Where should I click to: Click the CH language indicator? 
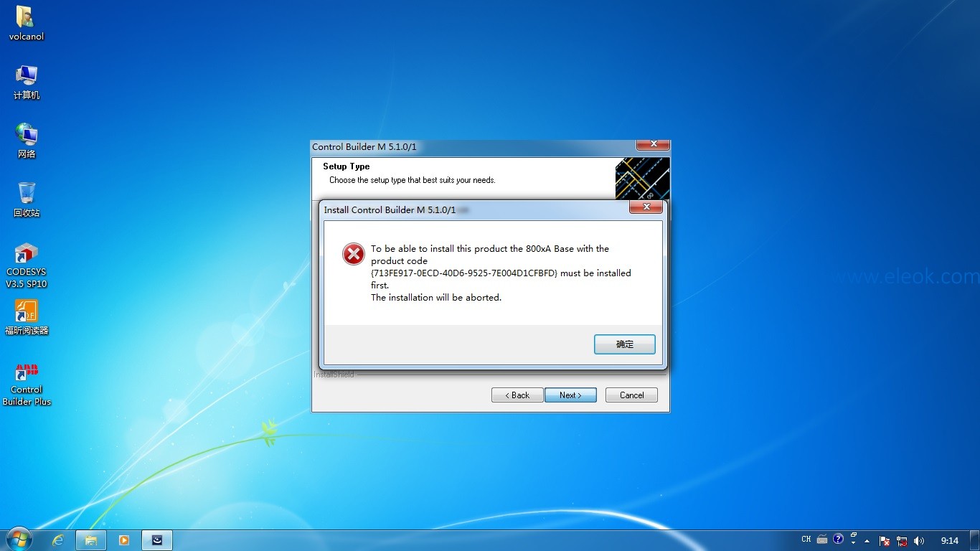point(806,540)
